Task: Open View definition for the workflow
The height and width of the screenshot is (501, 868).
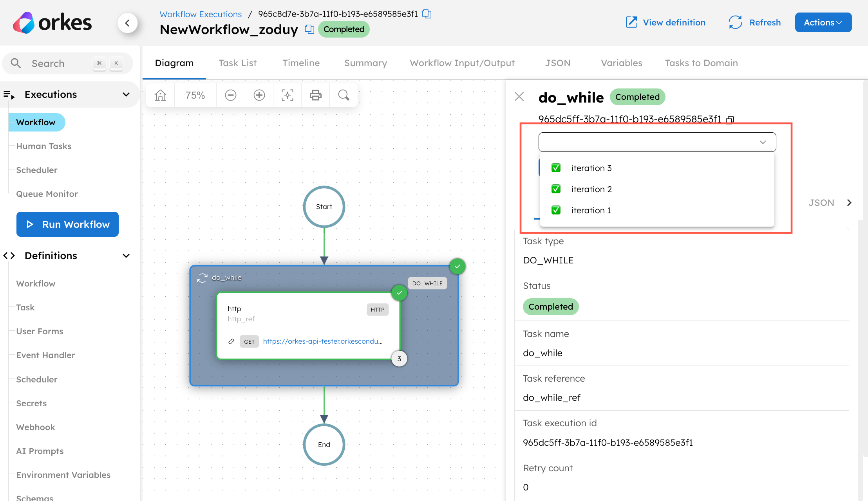Action: [x=665, y=22]
